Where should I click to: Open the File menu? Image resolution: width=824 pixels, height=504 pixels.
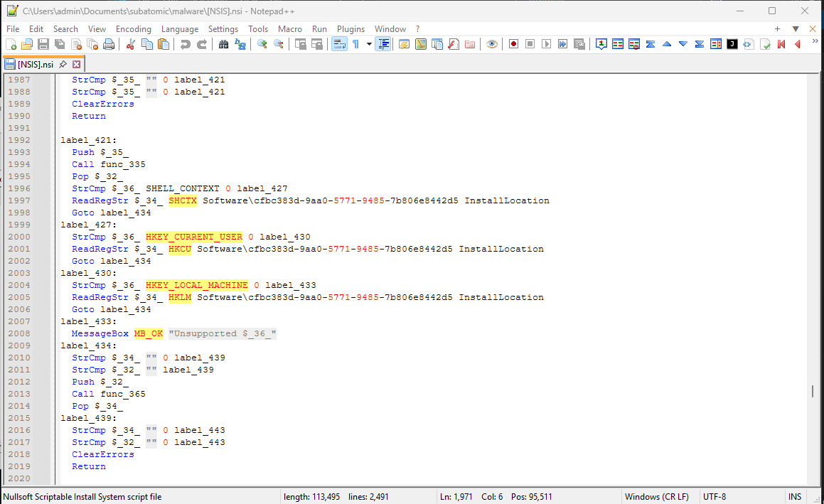pos(13,29)
